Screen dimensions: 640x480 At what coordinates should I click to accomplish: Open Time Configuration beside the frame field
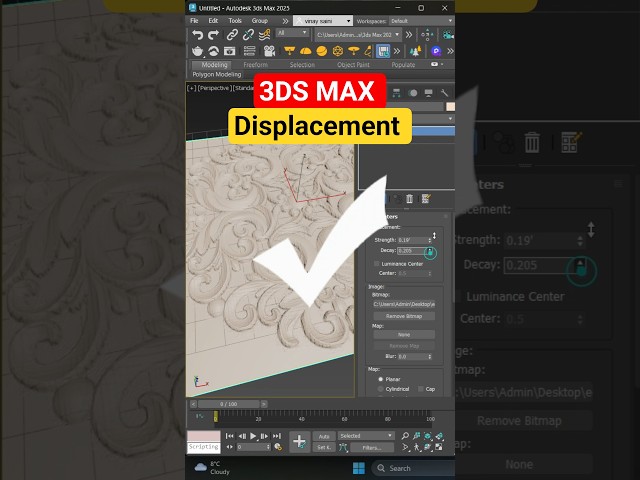(x=278, y=447)
